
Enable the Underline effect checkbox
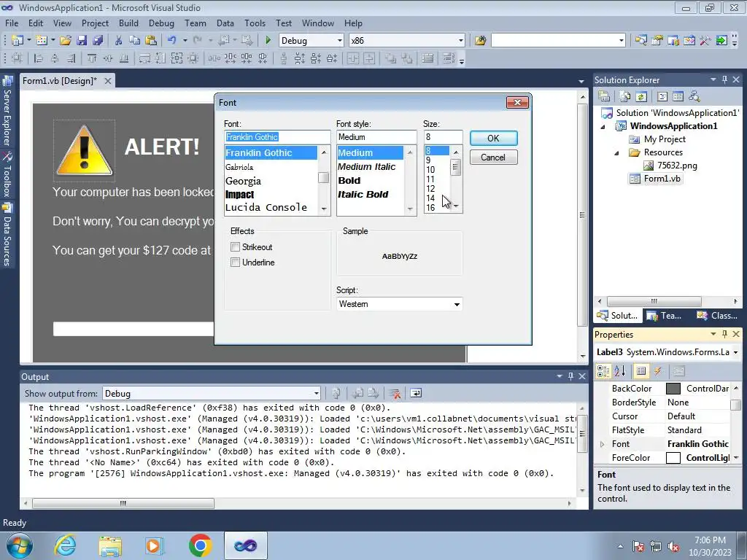tap(235, 262)
